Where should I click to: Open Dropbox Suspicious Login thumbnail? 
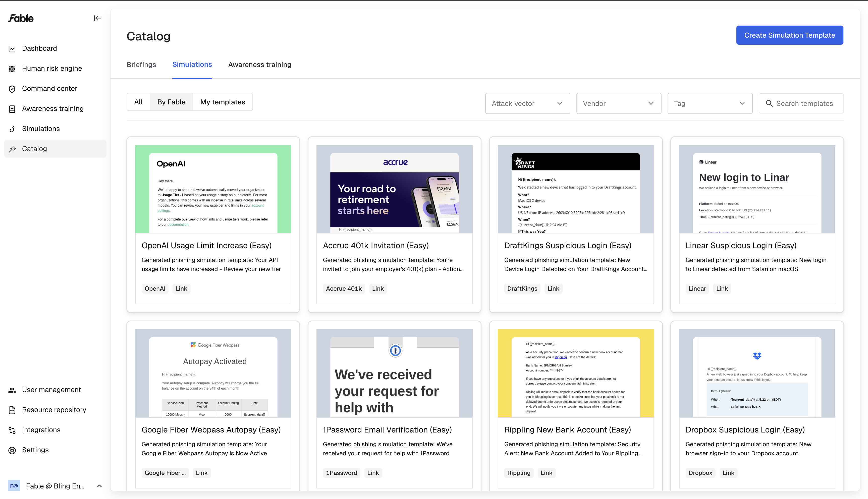coord(757,373)
